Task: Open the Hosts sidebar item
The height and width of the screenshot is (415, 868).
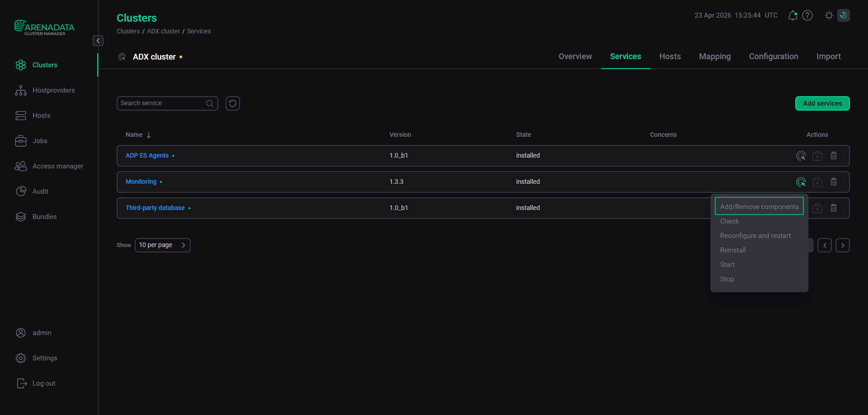Action: [x=33, y=116]
